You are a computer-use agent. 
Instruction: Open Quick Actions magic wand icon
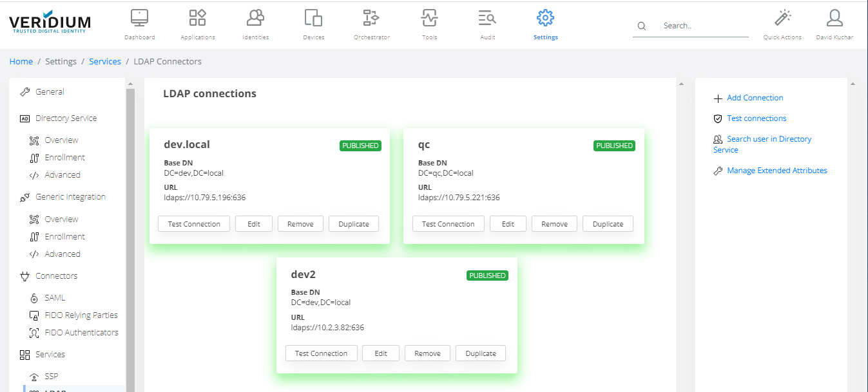coord(782,18)
